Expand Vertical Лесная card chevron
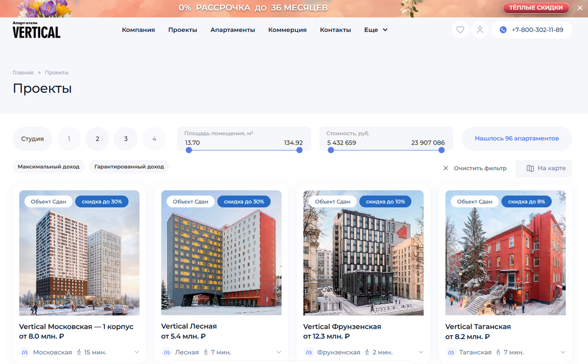This screenshot has width=588, height=364. pyautogui.click(x=279, y=352)
